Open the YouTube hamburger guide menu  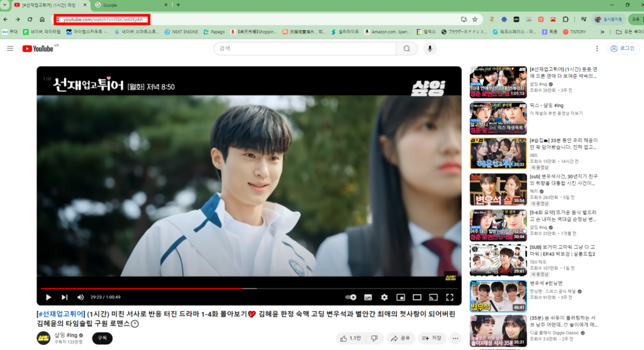pyautogui.click(x=10, y=48)
